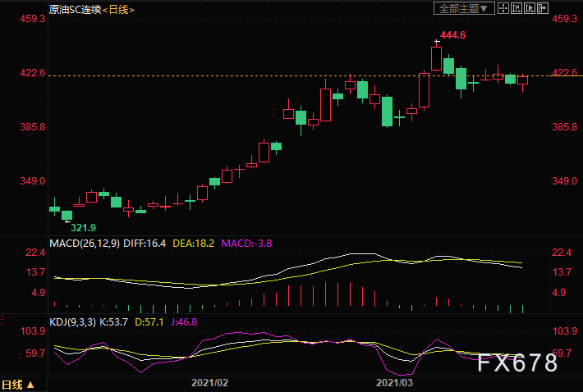Click the KDJ left axis 103.9 label

[x=33, y=331]
